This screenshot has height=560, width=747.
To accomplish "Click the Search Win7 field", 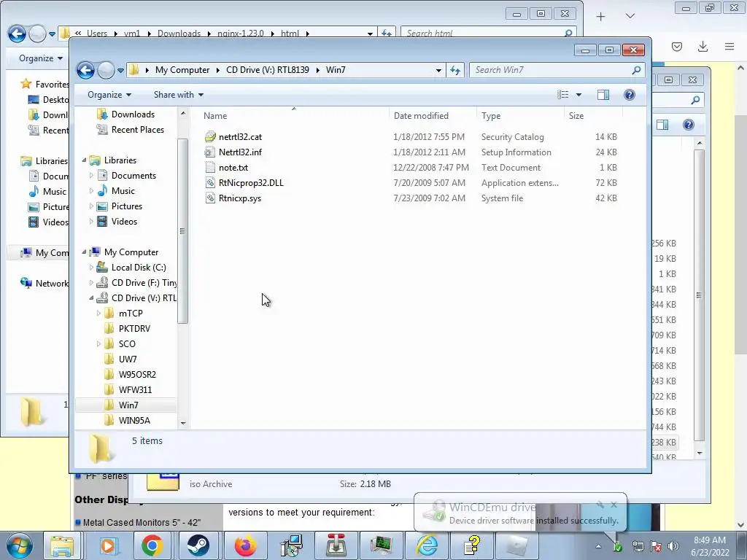I will click(x=556, y=70).
